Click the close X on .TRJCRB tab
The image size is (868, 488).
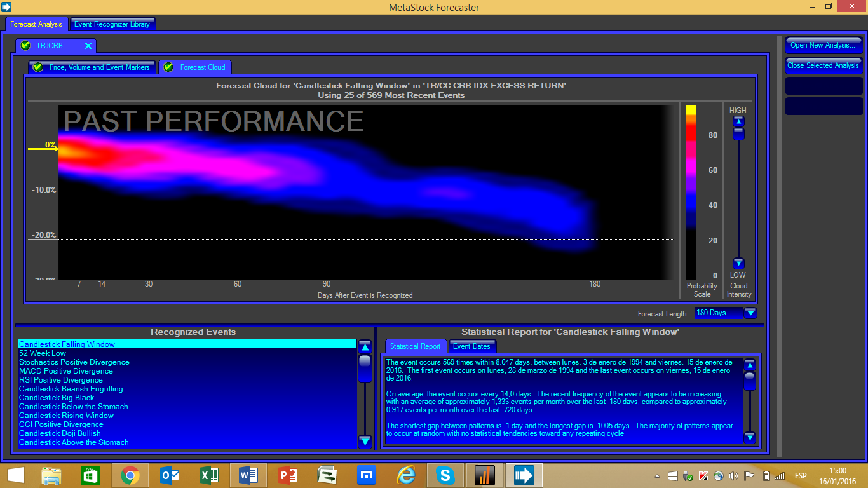pos(88,46)
